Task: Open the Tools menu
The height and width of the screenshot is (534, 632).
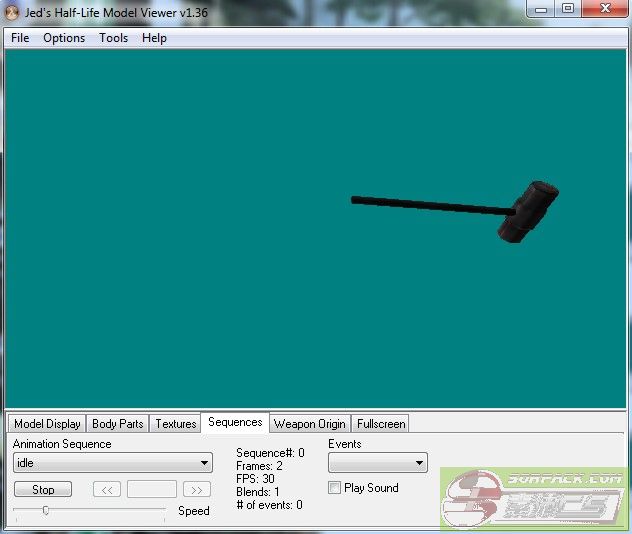Action: click(x=114, y=38)
